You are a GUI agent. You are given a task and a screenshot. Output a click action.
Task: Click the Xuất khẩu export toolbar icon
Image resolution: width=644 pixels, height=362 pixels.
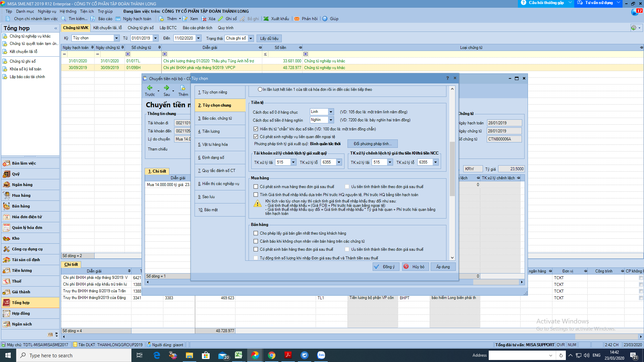coord(266,19)
